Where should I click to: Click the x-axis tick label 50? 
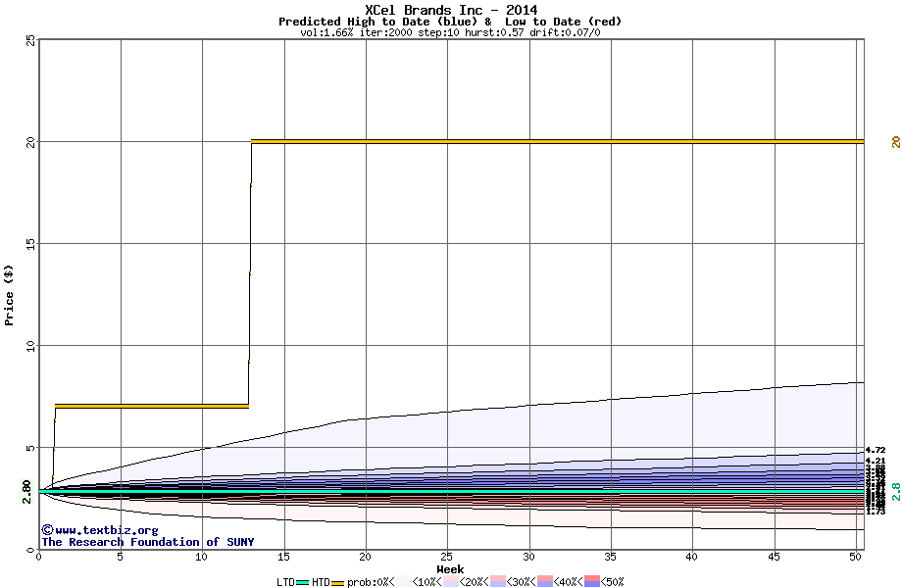coord(855,557)
